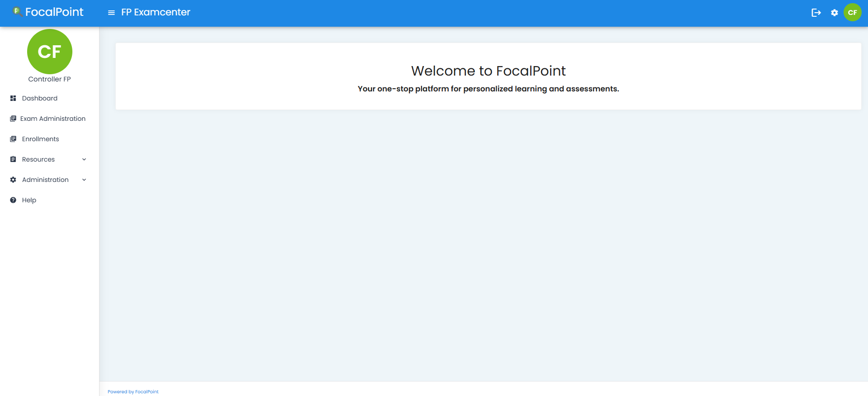Open the Enrollments page
This screenshot has width=868, height=396.
[41, 139]
